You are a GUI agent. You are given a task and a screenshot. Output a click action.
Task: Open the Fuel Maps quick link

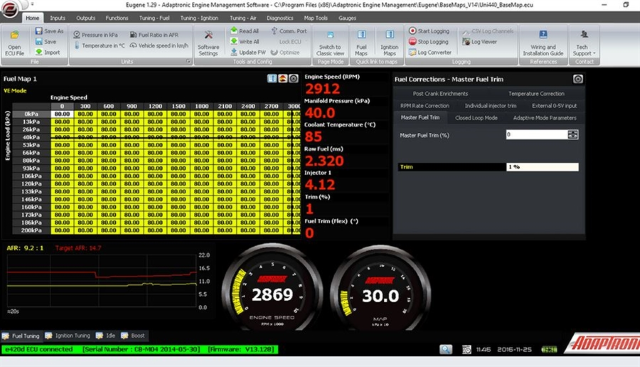361,43
